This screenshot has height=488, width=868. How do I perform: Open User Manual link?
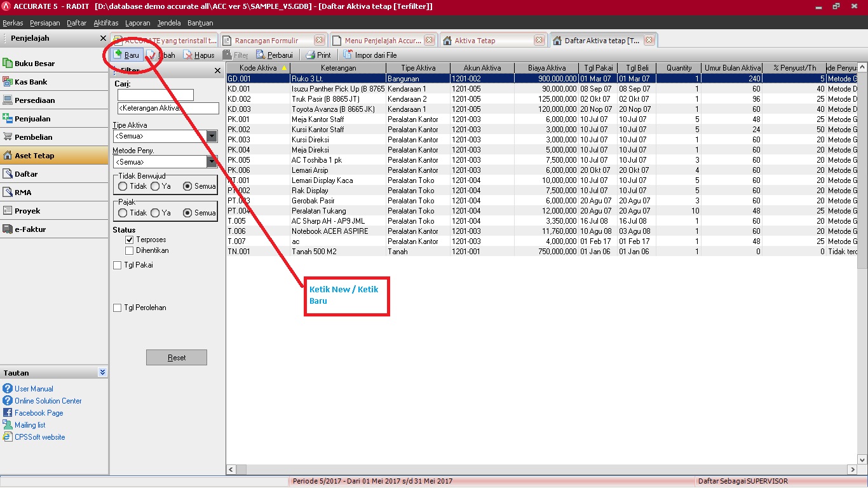pos(34,389)
